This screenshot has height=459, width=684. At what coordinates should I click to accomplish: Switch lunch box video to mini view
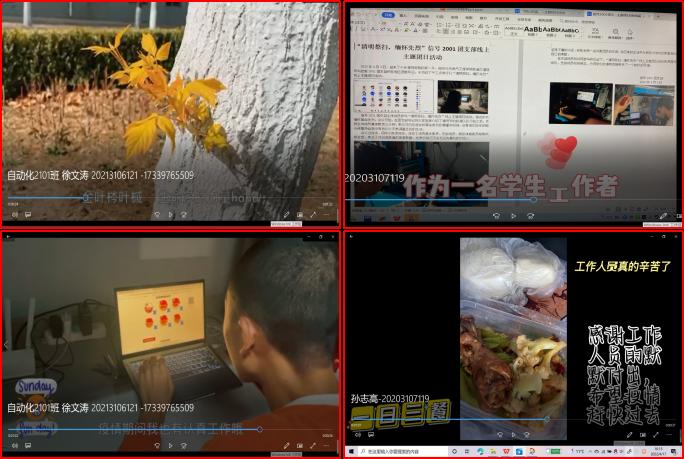[643, 435]
